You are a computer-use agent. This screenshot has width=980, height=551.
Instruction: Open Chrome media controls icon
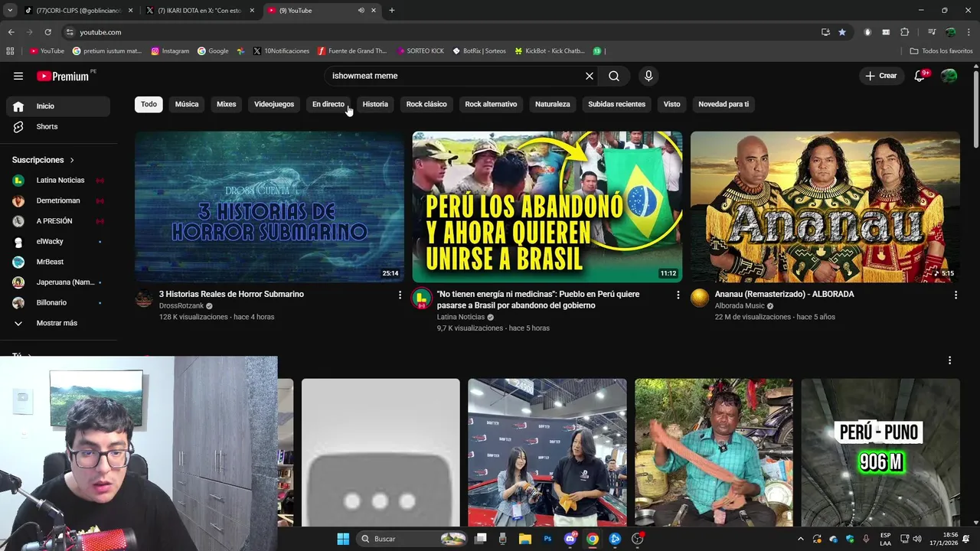932,32
